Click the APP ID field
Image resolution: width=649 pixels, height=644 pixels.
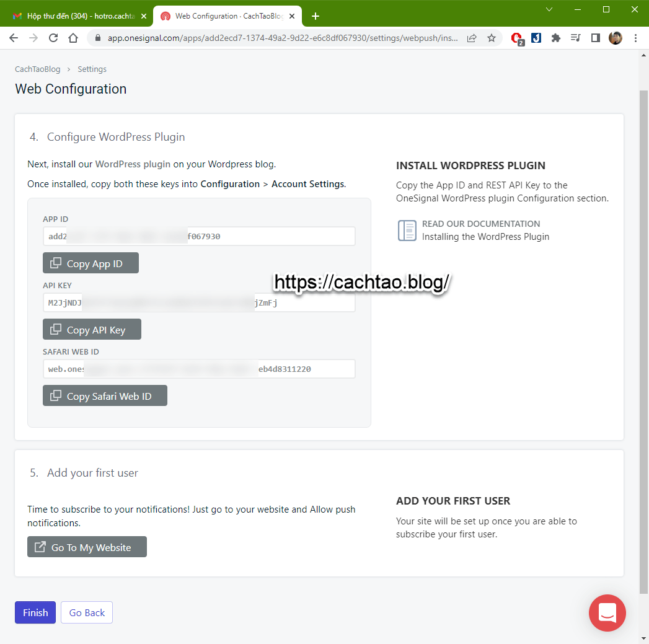(199, 236)
